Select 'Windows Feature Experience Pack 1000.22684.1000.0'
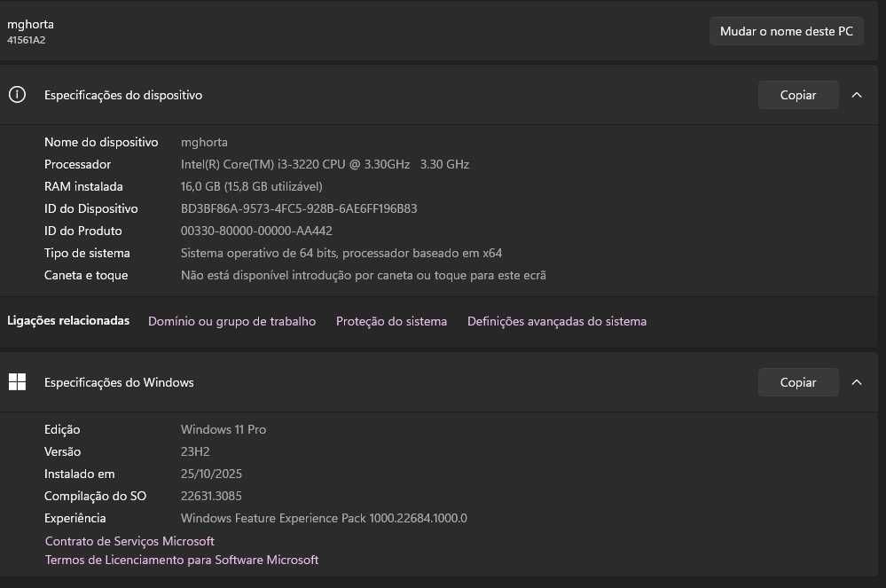Viewport: 886px width, 588px height. 324,518
